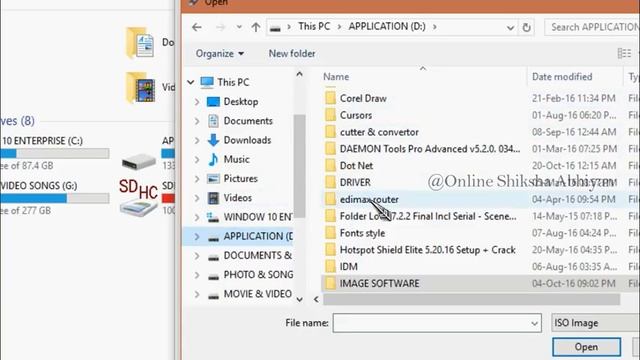Click the Corel Draw folder icon
Screen dimensions: 640x360
(x=330, y=98)
